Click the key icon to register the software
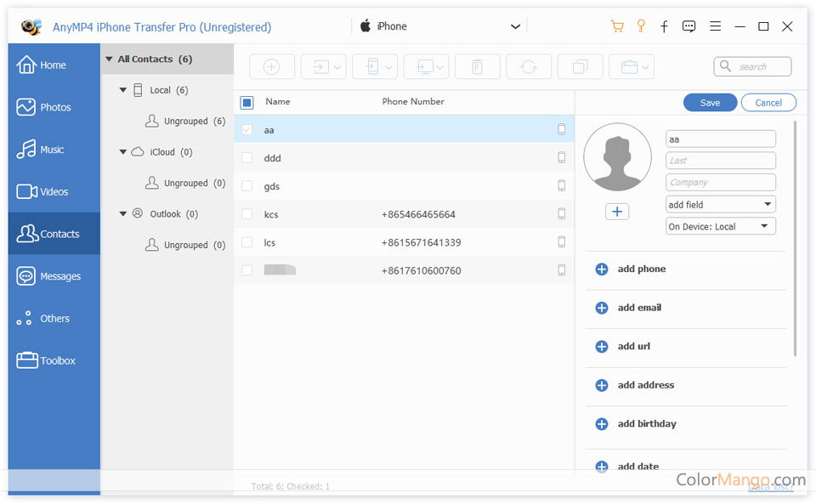816x504 pixels. 641,25
